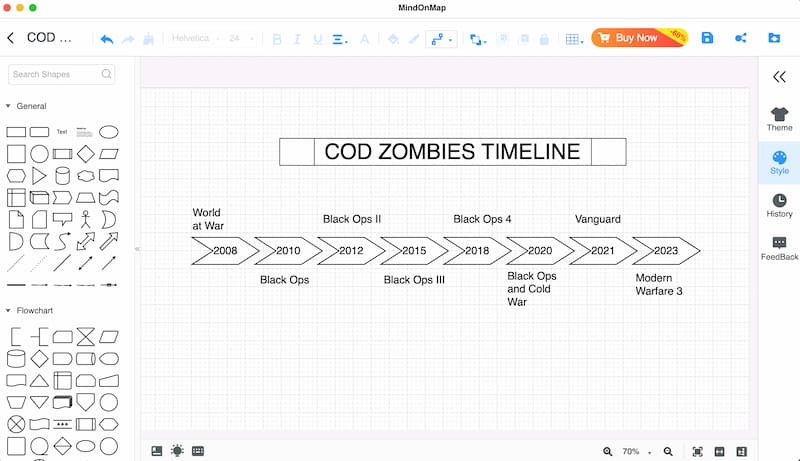Click the Black Ops III label

coord(414,280)
